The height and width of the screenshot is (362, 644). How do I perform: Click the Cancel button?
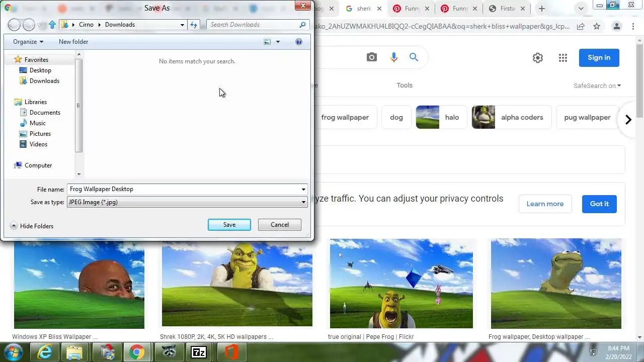click(280, 225)
